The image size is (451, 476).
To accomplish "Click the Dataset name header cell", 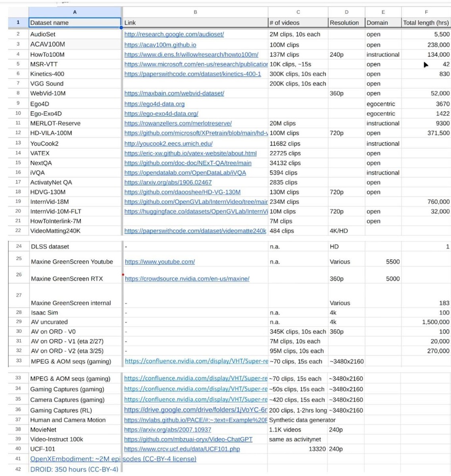I will click(75, 23).
